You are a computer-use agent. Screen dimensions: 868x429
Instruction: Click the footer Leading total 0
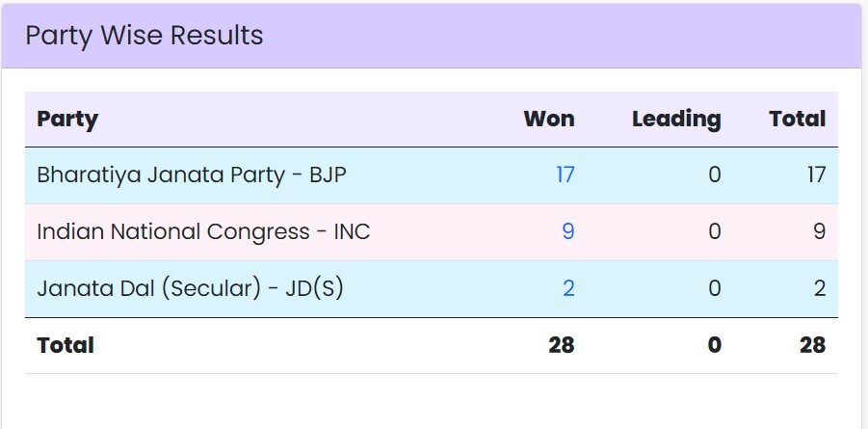pyautogui.click(x=714, y=345)
